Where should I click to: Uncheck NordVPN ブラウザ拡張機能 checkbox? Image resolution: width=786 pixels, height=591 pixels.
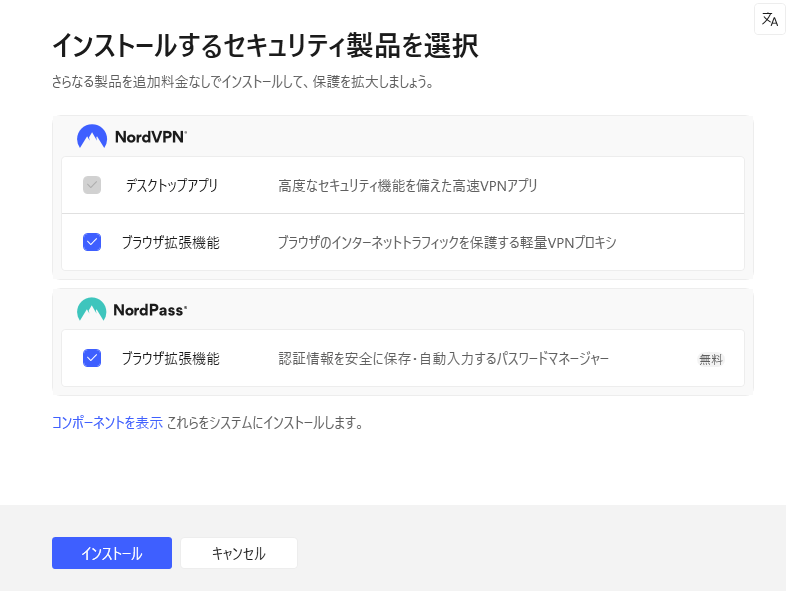[x=92, y=242]
